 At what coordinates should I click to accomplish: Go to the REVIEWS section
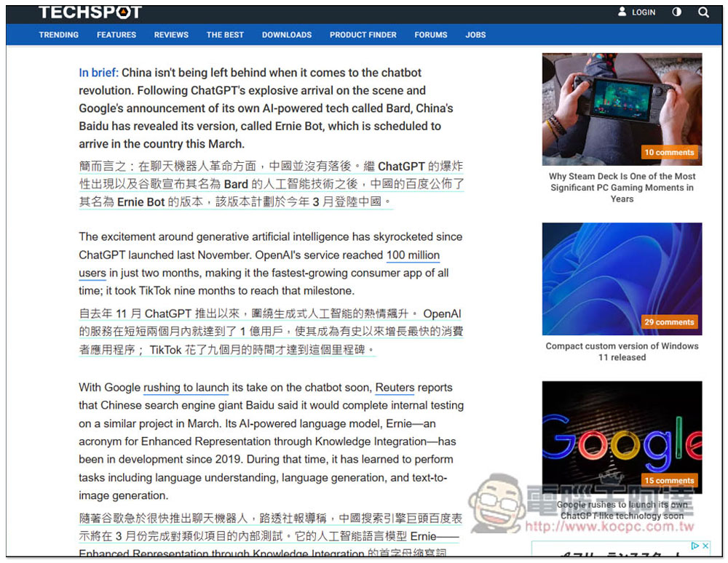click(171, 35)
